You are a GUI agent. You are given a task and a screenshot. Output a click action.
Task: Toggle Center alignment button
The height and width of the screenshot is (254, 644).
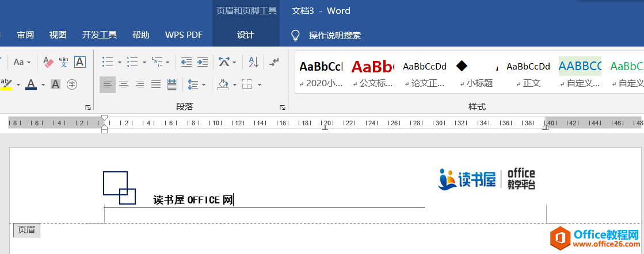pyautogui.click(x=123, y=84)
